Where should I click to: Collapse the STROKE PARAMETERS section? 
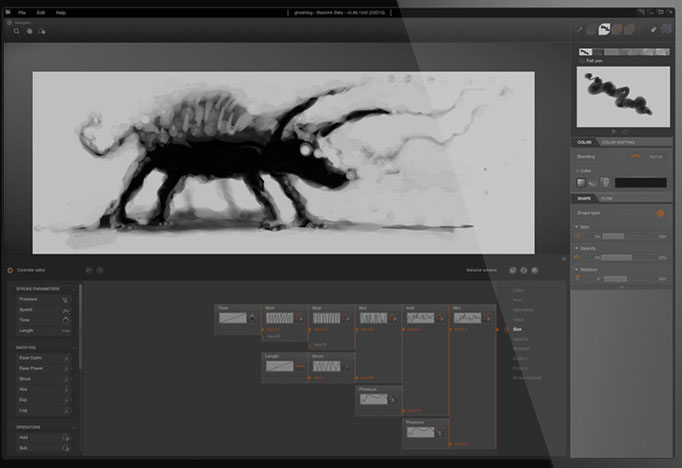(74, 289)
